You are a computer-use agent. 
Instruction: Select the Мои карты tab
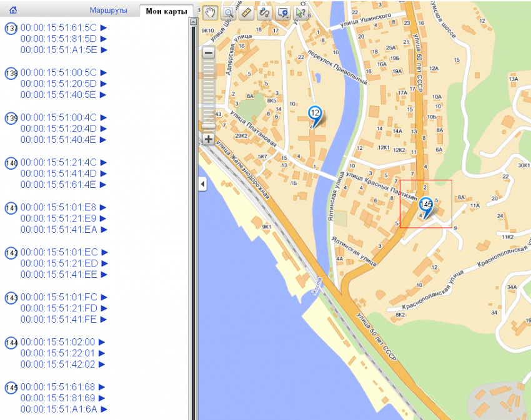pyautogui.click(x=166, y=11)
